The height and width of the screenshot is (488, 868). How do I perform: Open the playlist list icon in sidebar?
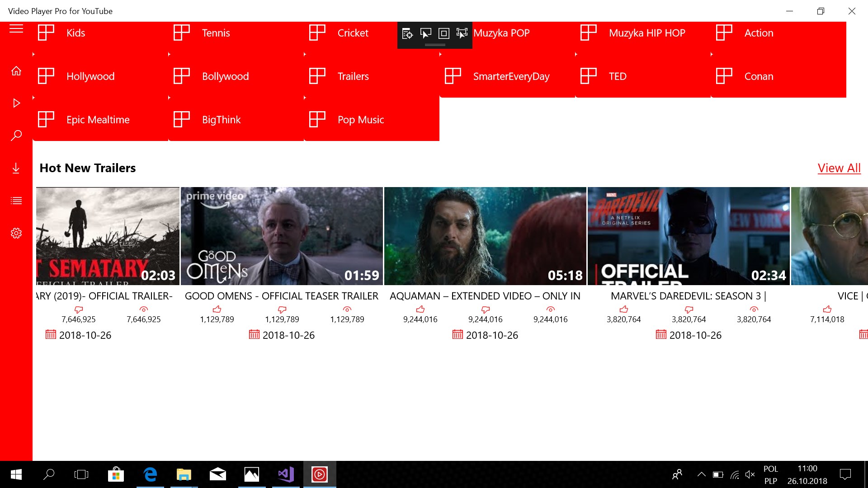(16, 201)
